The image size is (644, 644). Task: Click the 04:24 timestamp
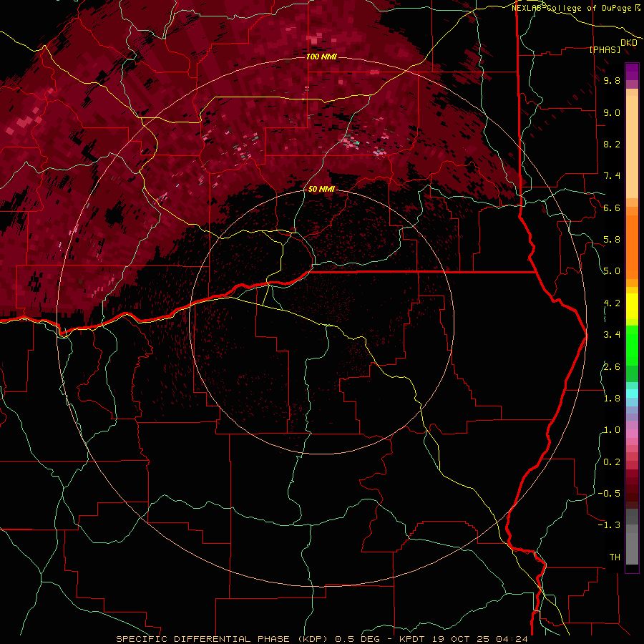512,639
